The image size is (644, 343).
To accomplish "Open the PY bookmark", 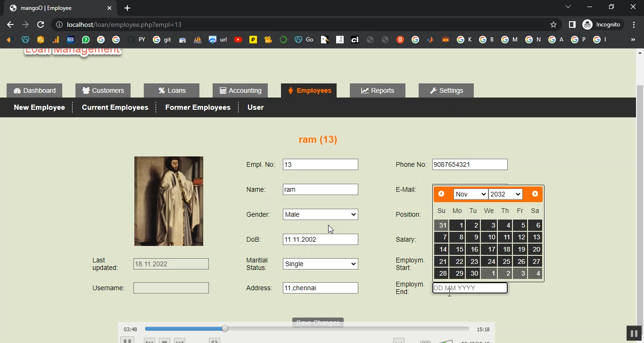I will coord(136,40).
